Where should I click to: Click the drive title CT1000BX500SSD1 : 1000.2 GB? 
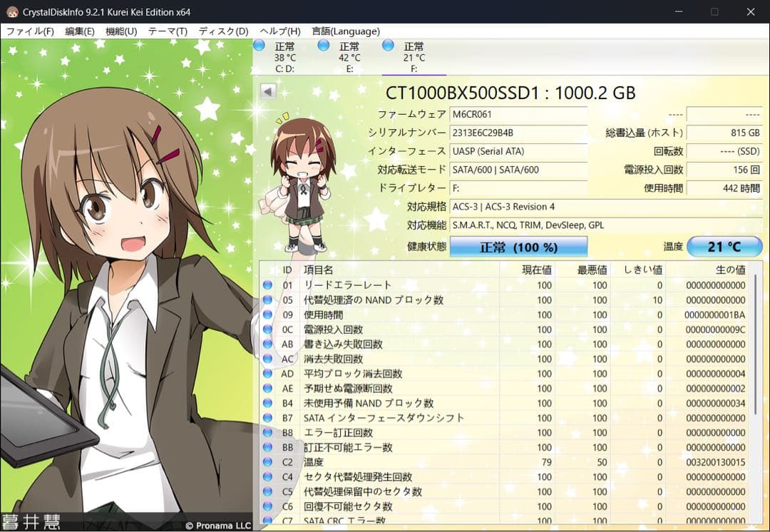pos(510,92)
